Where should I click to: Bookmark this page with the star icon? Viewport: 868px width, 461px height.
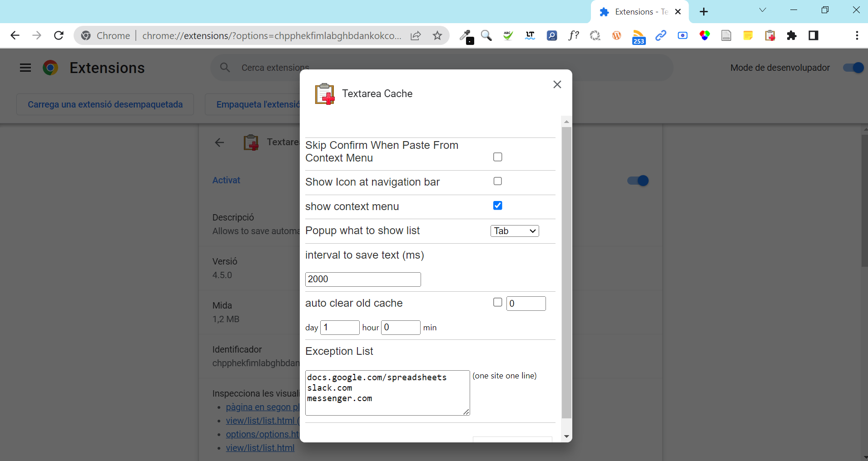tap(437, 35)
